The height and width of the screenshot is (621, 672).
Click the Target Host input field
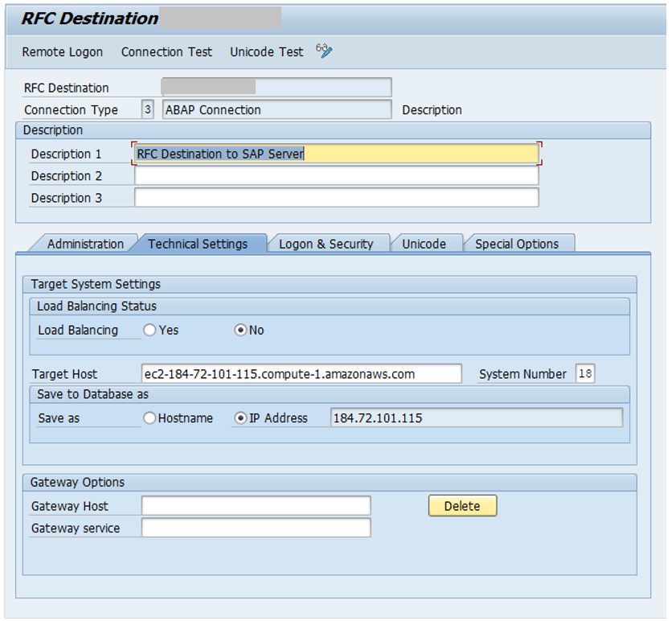(x=301, y=373)
